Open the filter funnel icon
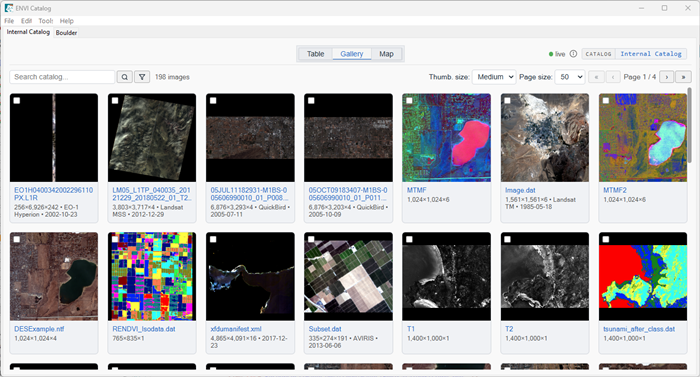This screenshot has width=700, height=377. 142,77
